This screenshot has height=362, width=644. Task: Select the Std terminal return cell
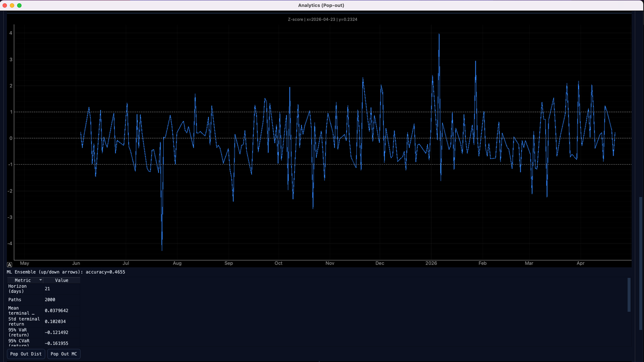point(25,321)
